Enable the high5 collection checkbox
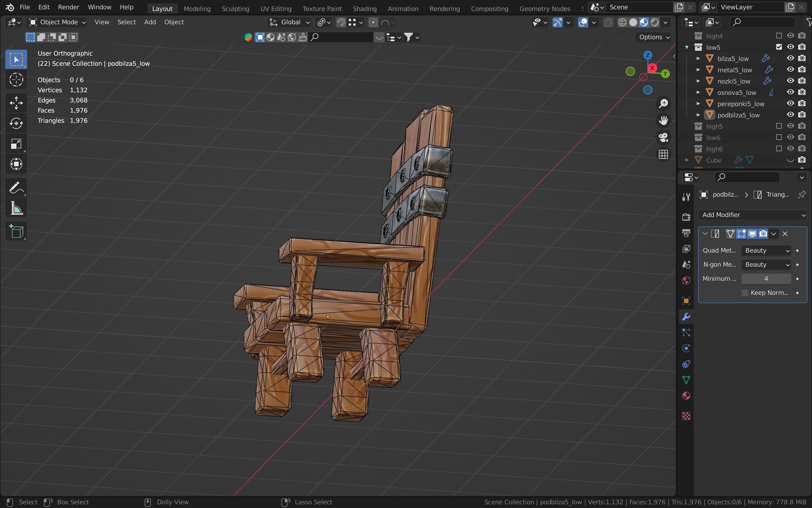Viewport: 812px width, 508px height. (779, 126)
